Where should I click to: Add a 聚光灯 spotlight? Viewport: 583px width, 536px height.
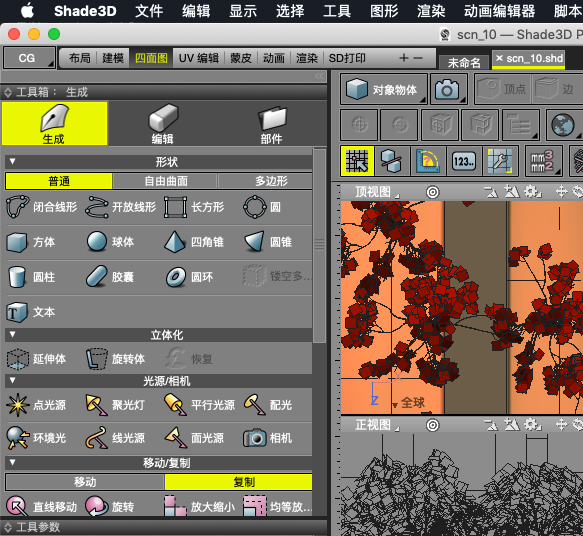click(115, 405)
